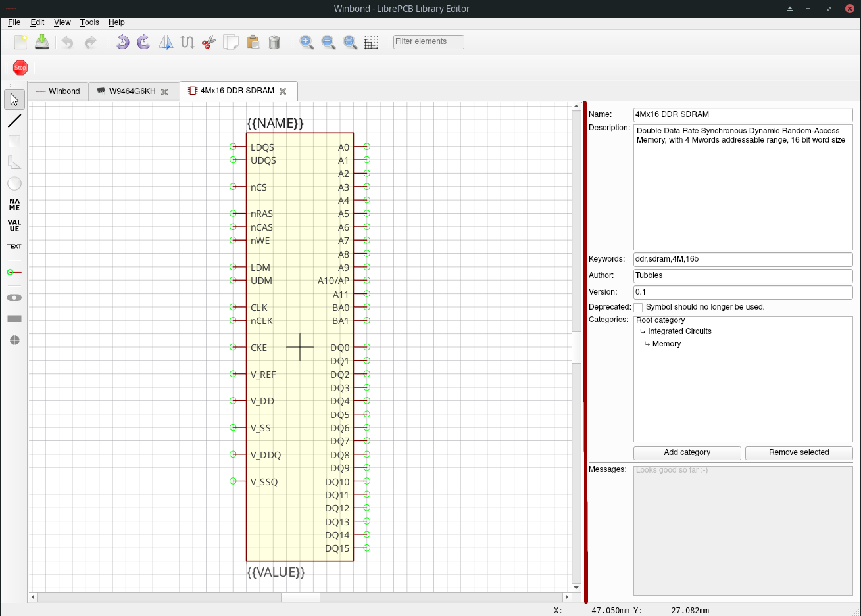Click the Remove selected button

point(799,453)
